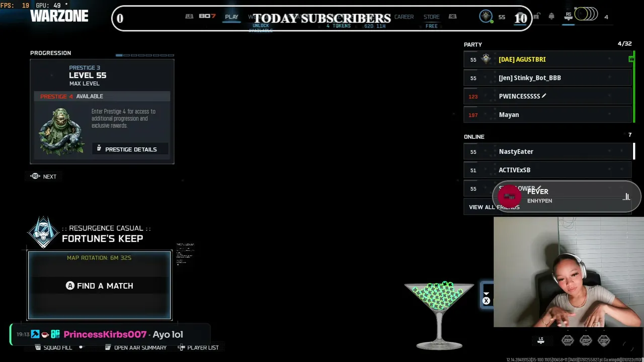Screen dimensions: 644x362
Task: Click the green party leader crown icon
Action: click(631, 59)
